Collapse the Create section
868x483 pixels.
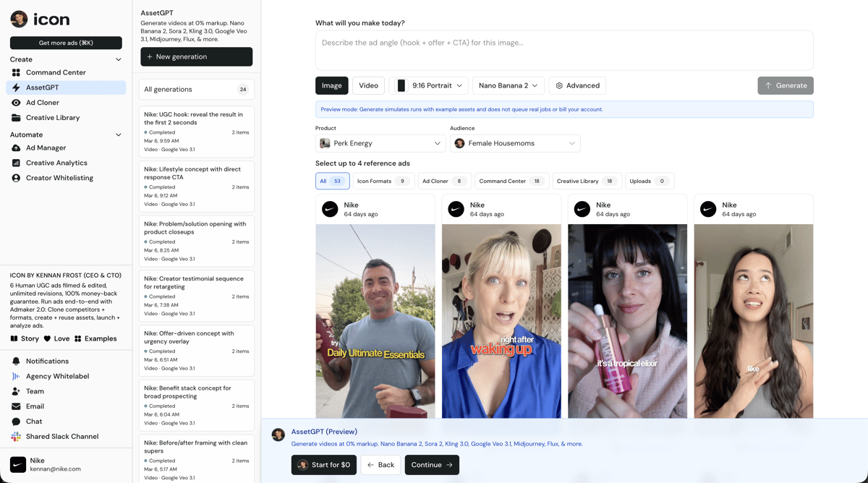[119, 59]
